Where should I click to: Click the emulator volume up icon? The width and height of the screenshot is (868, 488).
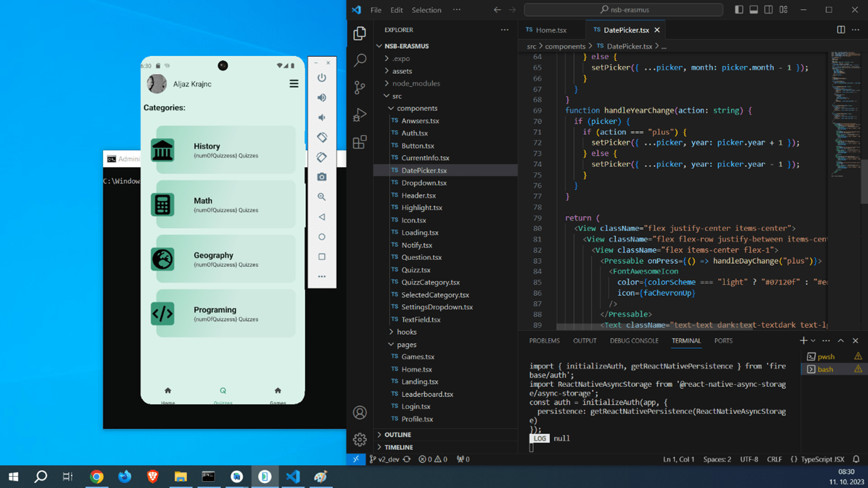(322, 98)
